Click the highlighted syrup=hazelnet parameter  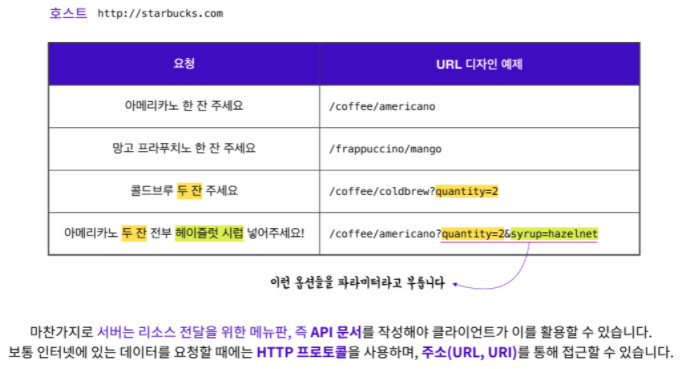pyautogui.click(x=554, y=234)
